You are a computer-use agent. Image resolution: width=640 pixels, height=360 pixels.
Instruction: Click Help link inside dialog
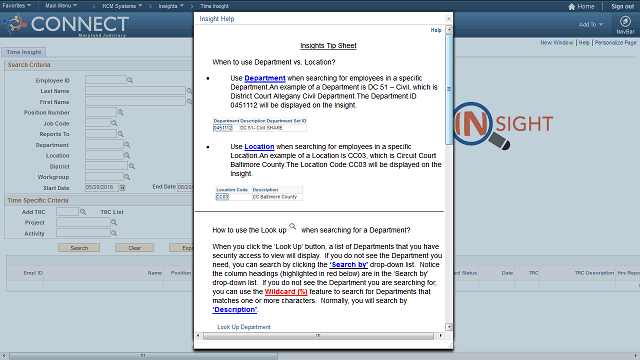[436, 30]
